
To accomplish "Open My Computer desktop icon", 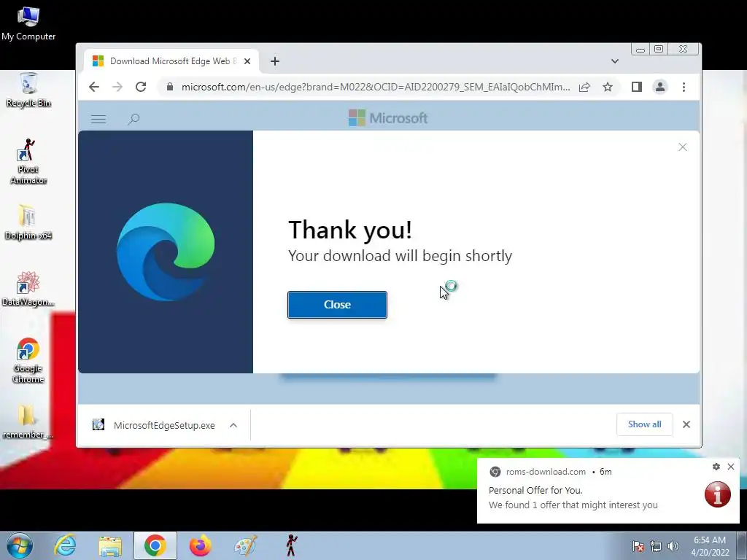I will pyautogui.click(x=28, y=24).
